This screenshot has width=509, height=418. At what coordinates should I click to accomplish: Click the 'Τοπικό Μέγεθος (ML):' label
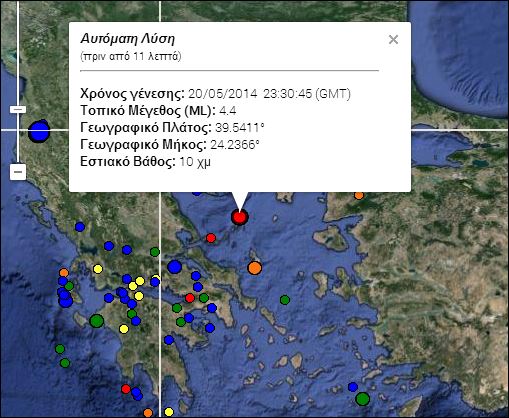[148, 111]
